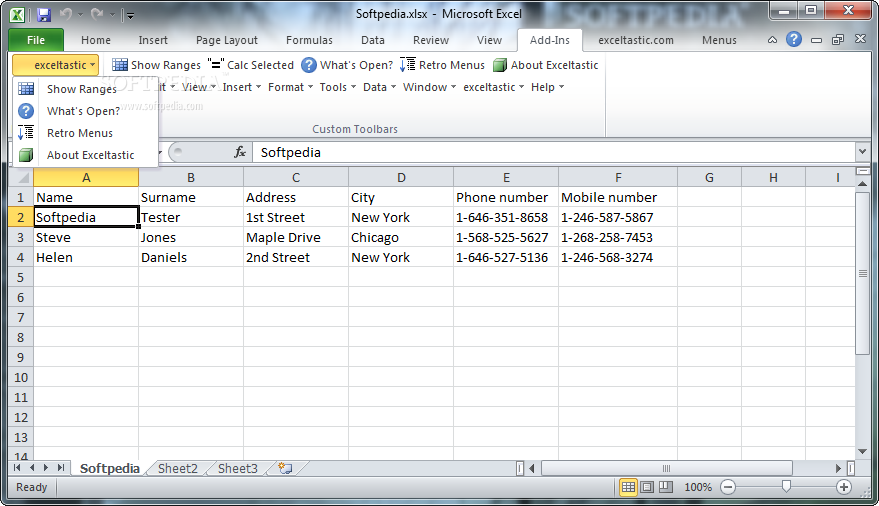This screenshot has height=506, width=879.
Task: Choose Retro Menus from exceltastic dropdown list
Action: click(85, 133)
